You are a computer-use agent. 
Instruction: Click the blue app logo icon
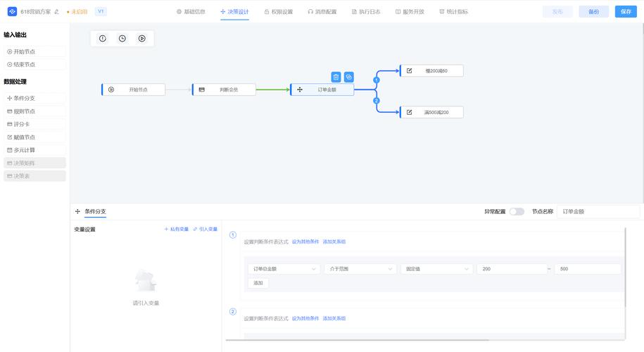[13, 11]
